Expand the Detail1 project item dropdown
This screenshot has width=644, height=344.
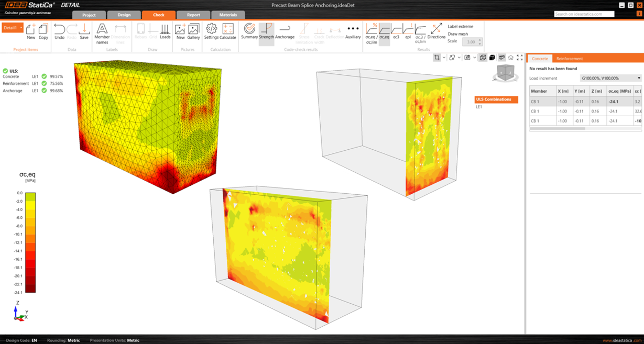tap(21, 28)
